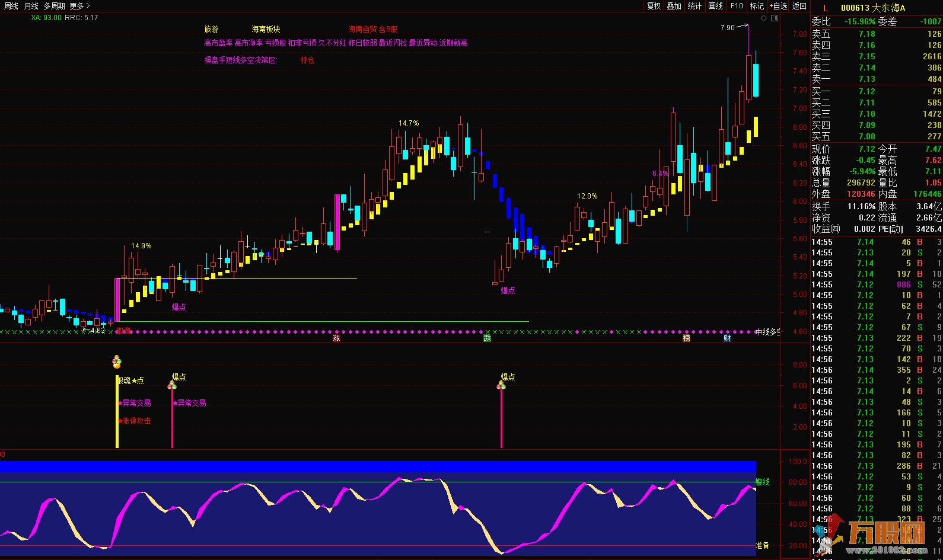The image size is (943, 560).
Task: Click the 返回 back button
Action: (799, 6)
